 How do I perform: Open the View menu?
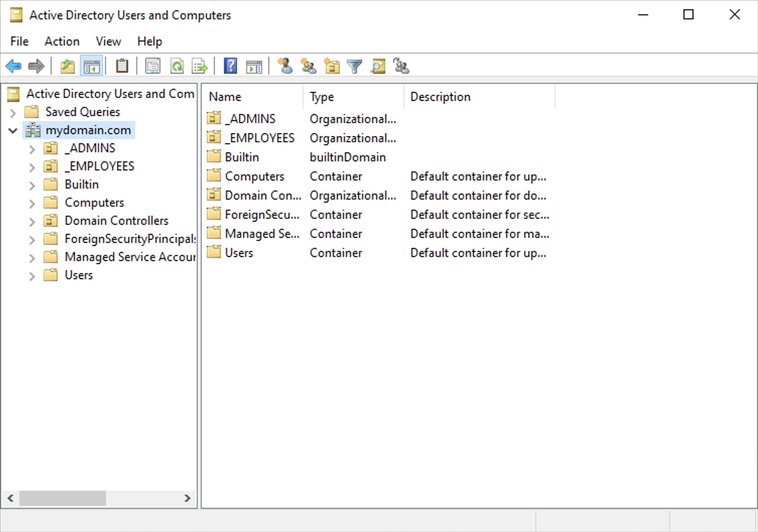pyautogui.click(x=108, y=41)
